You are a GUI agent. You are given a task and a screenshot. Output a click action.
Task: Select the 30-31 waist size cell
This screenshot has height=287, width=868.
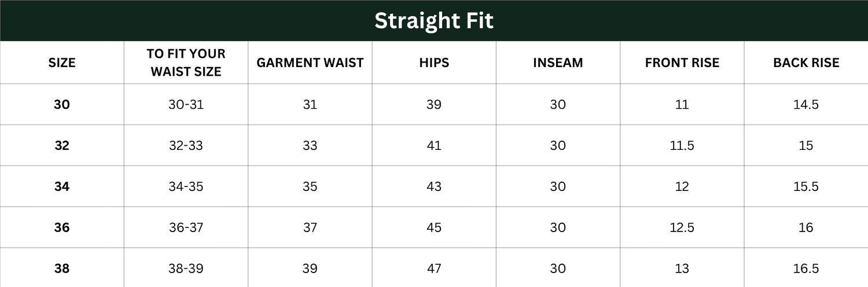pos(186,105)
